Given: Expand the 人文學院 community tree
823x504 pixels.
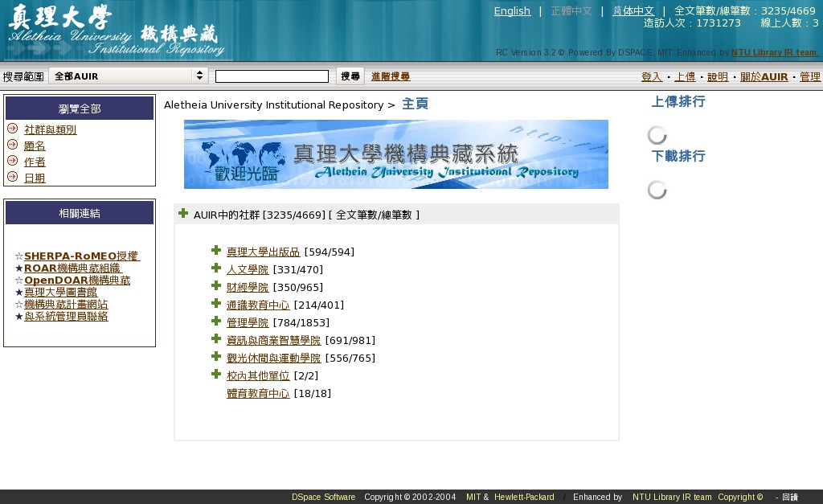Looking at the screenshot, I should pyautogui.click(x=215, y=268).
